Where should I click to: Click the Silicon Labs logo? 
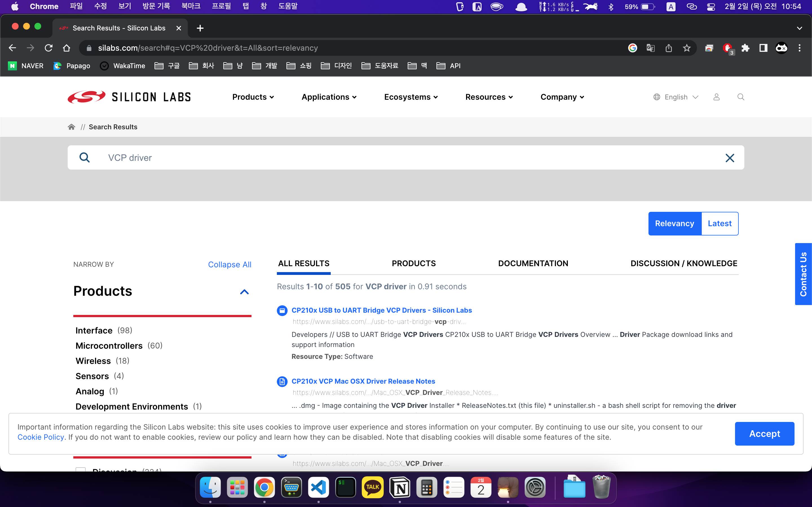(x=129, y=97)
